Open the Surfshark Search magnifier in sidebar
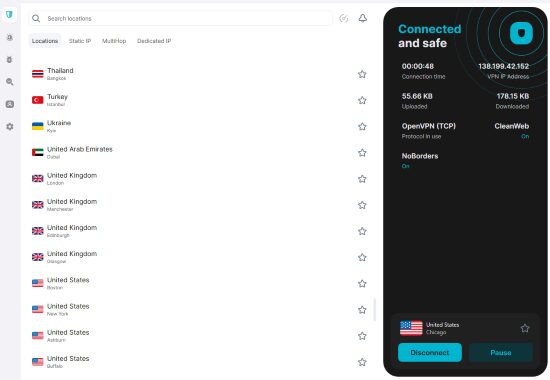This screenshot has width=550, height=380. [x=10, y=82]
